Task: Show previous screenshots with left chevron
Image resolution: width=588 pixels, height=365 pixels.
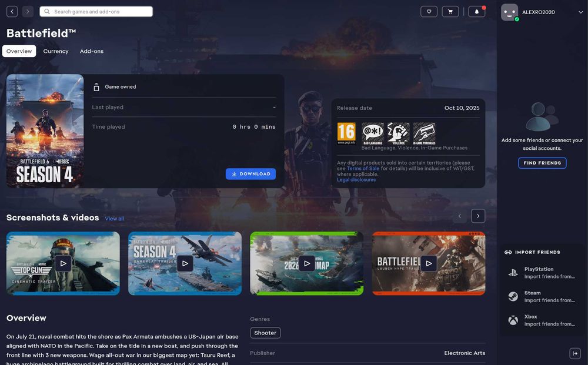Action: 460,216
